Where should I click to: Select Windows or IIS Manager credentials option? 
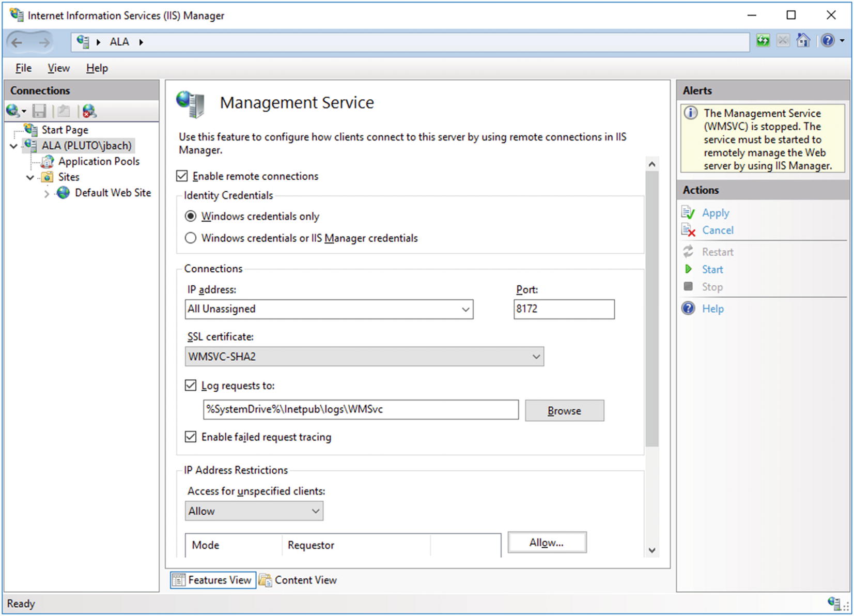pyautogui.click(x=191, y=238)
